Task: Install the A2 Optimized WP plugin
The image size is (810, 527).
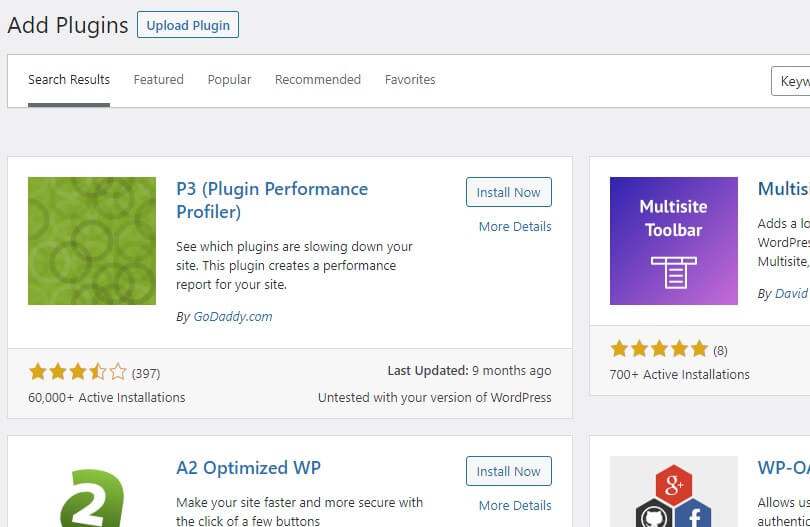Action: (x=509, y=471)
